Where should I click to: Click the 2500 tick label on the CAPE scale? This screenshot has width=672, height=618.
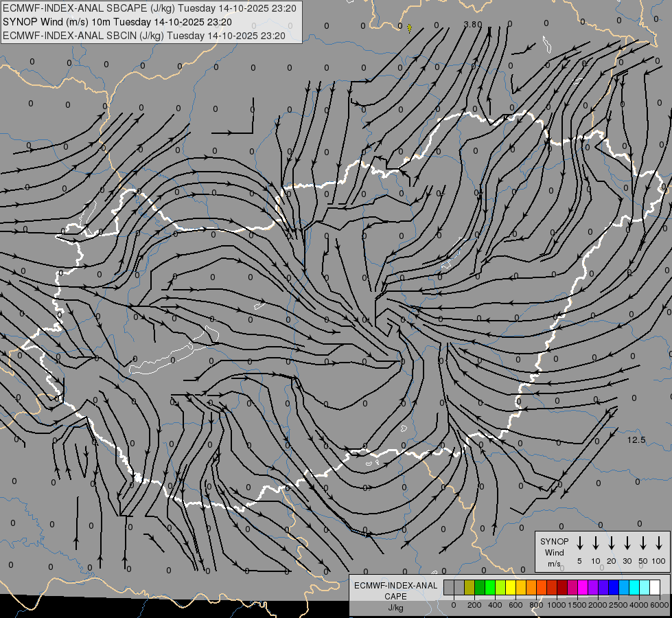click(x=618, y=605)
